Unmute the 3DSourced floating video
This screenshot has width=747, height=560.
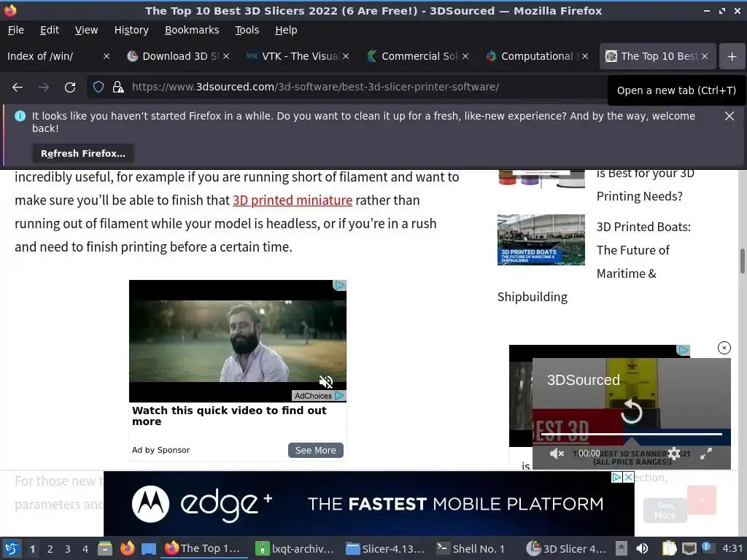[557, 454]
